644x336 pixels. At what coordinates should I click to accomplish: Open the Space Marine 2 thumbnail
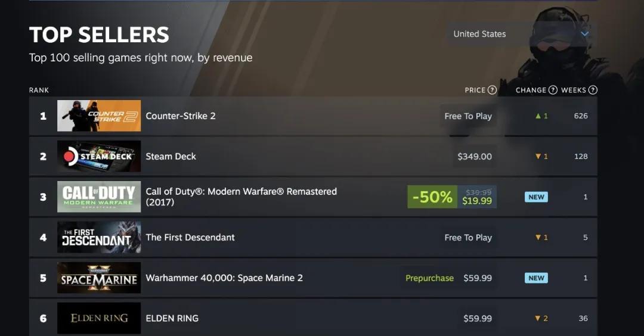[99, 278]
